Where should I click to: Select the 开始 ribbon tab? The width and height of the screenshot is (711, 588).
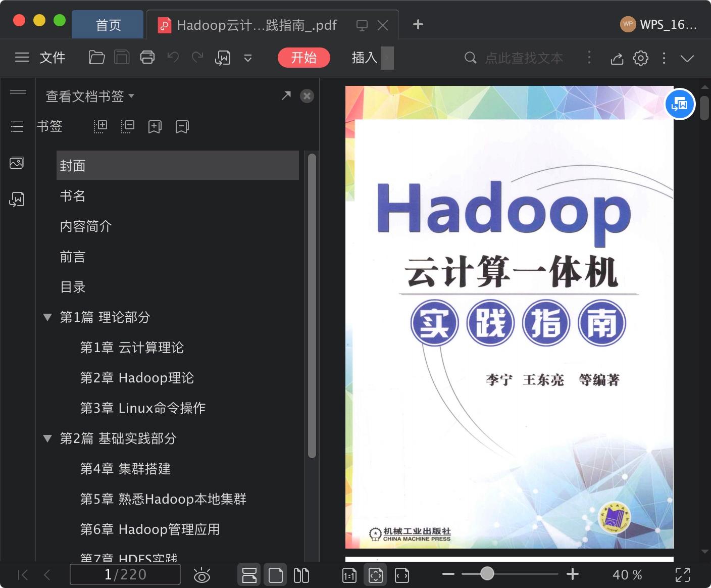pos(304,58)
